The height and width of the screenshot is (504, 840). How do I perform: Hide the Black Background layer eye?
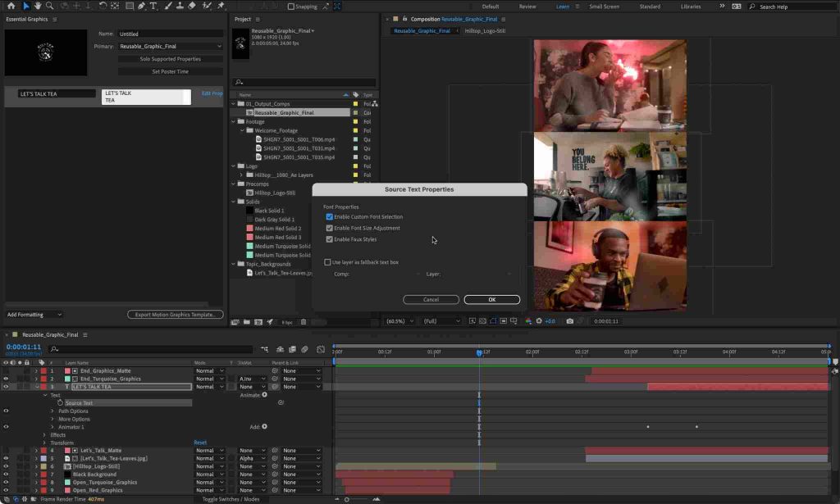click(6, 474)
